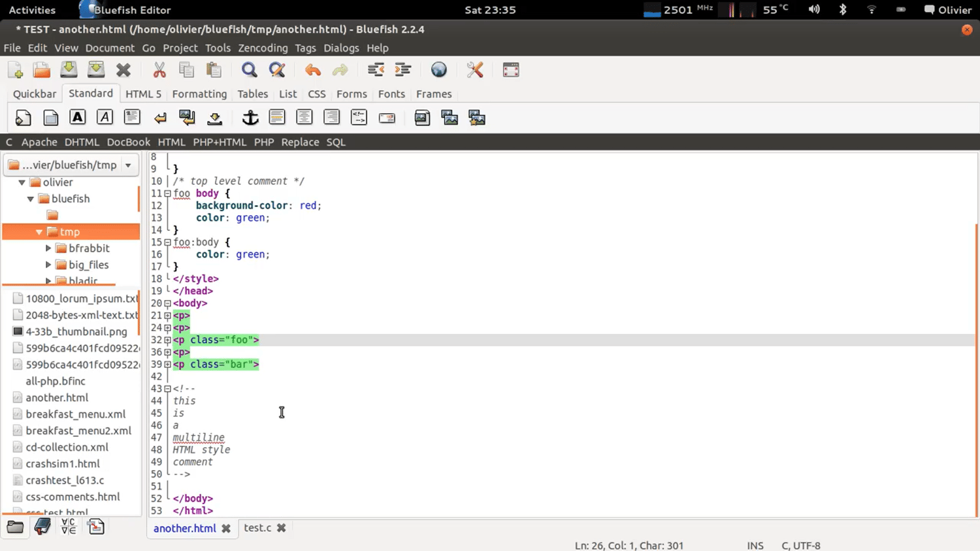The height and width of the screenshot is (551, 980).
Task: Unfold the p class foo block line 32
Action: (167, 340)
